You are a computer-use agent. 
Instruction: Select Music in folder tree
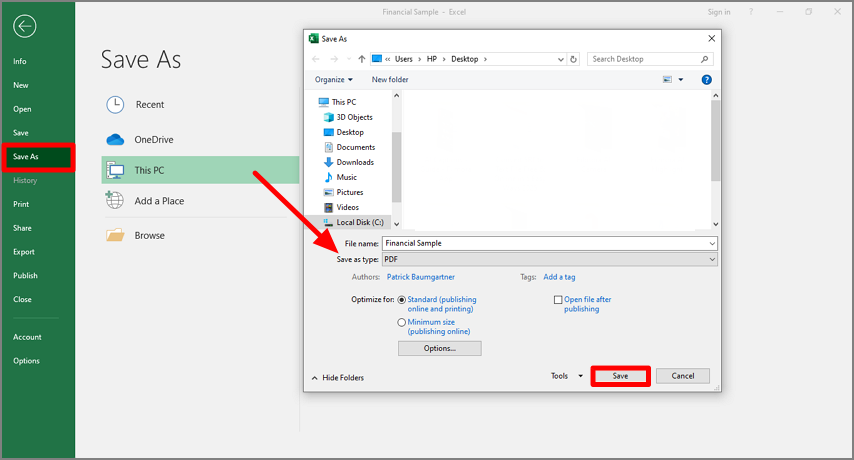(340, 177)
